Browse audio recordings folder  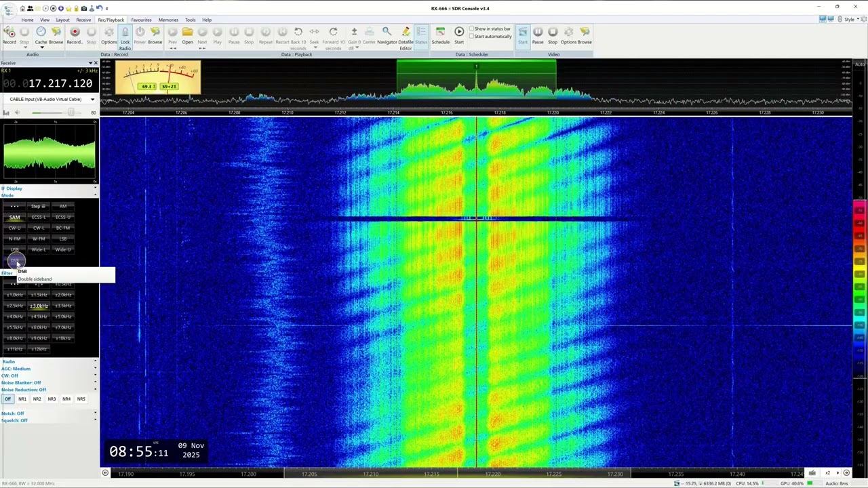[x=56, y=35]
